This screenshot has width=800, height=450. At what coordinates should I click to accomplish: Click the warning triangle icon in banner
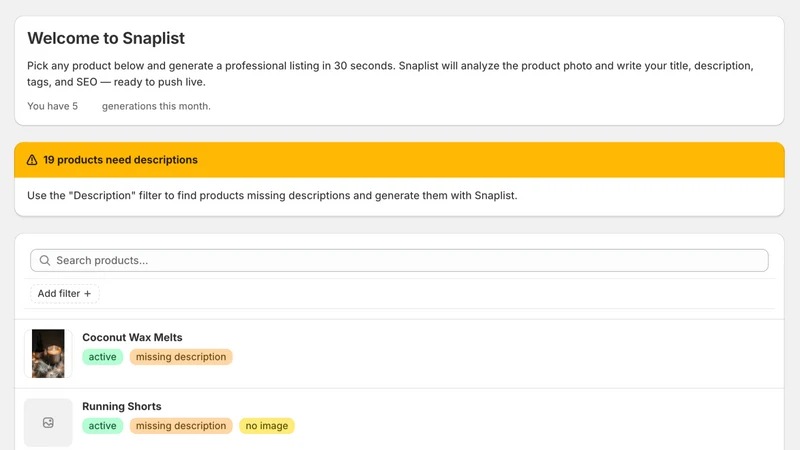point(32,160)
